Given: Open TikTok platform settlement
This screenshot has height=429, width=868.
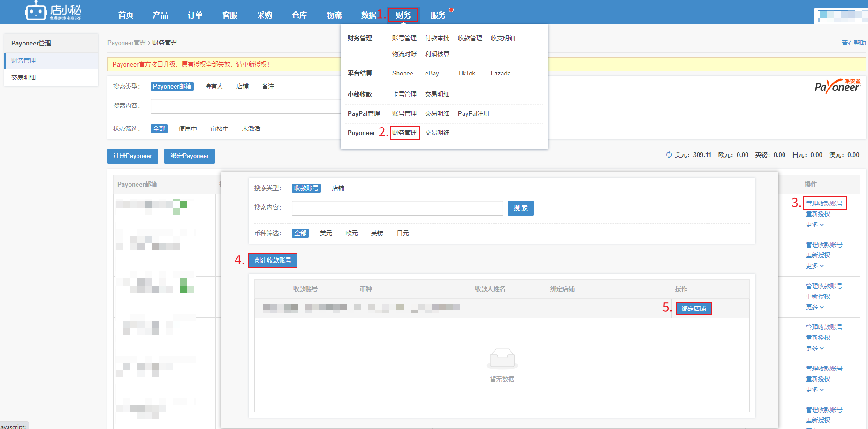Looking at the screenshot, I should click(x=466, y=74).
